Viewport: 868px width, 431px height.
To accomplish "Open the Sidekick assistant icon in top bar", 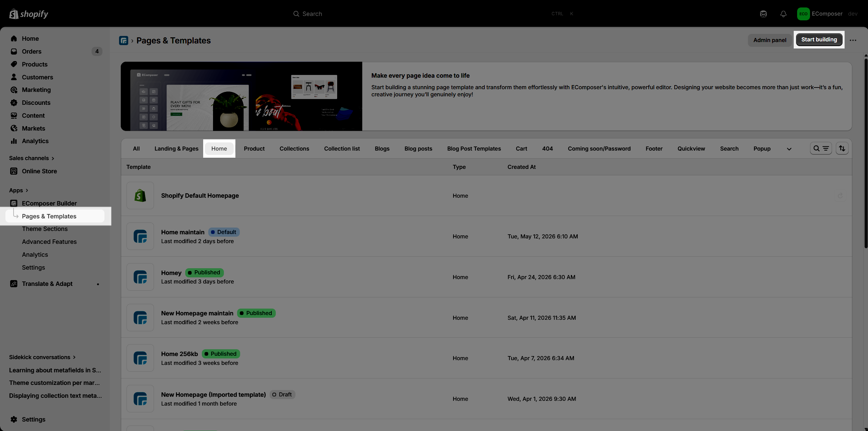I will click(x=763, y=14).
